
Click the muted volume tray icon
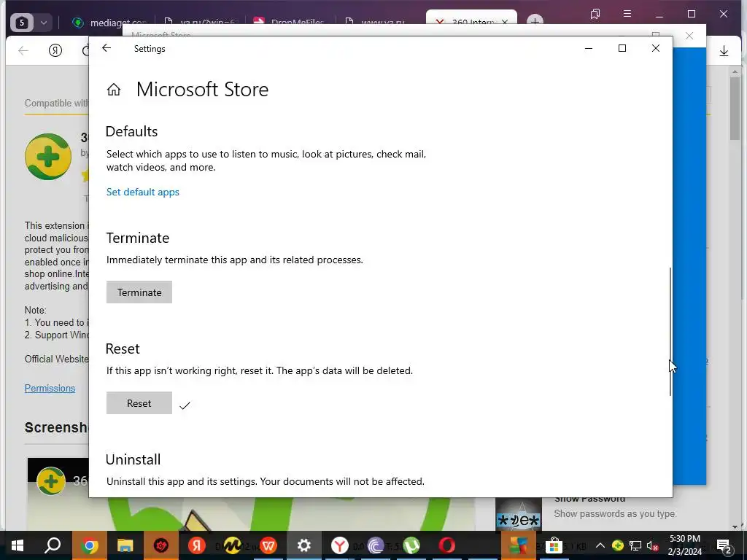click(x=653, y=545)
